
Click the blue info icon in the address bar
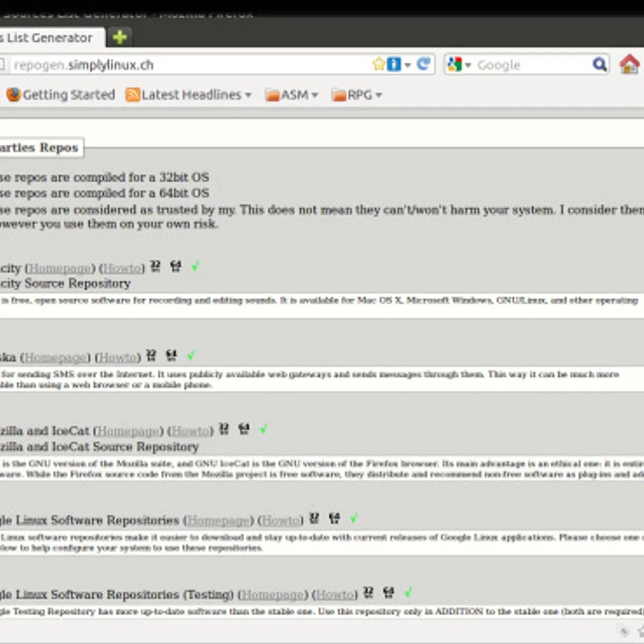tap(394, 64)
